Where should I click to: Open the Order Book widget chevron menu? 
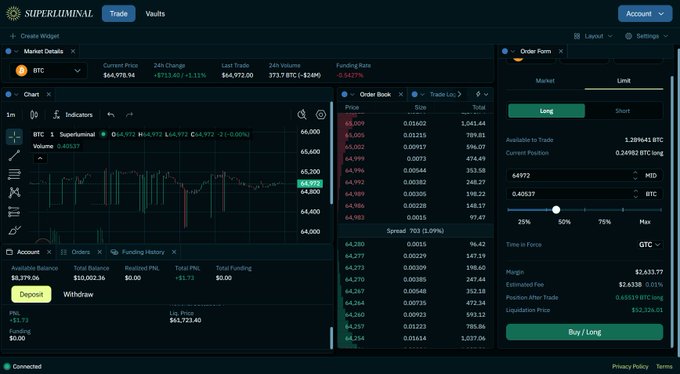point(353,94)
